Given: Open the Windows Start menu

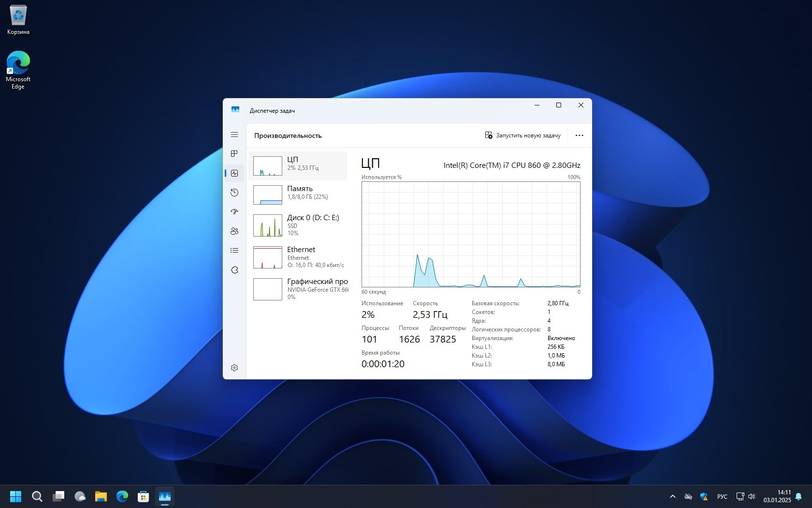Looking at the screenshot, I should (16, 496).
